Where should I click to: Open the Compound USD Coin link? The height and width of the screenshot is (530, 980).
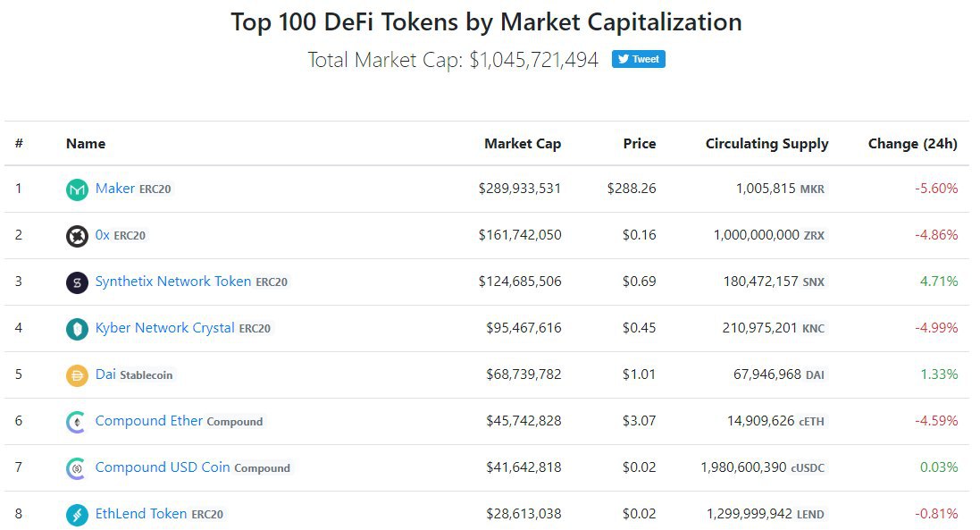[x=163, y=467]
